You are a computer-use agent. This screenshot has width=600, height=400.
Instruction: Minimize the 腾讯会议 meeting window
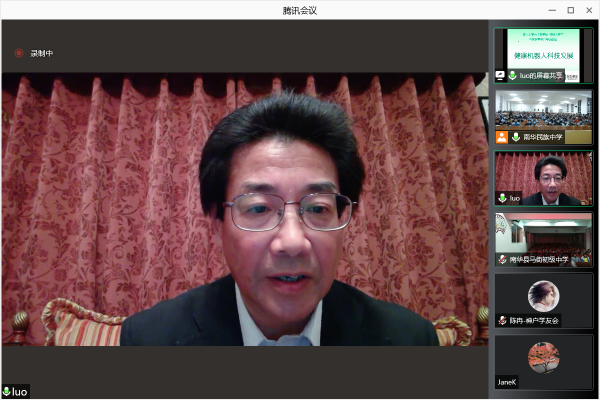coord(553,10)
